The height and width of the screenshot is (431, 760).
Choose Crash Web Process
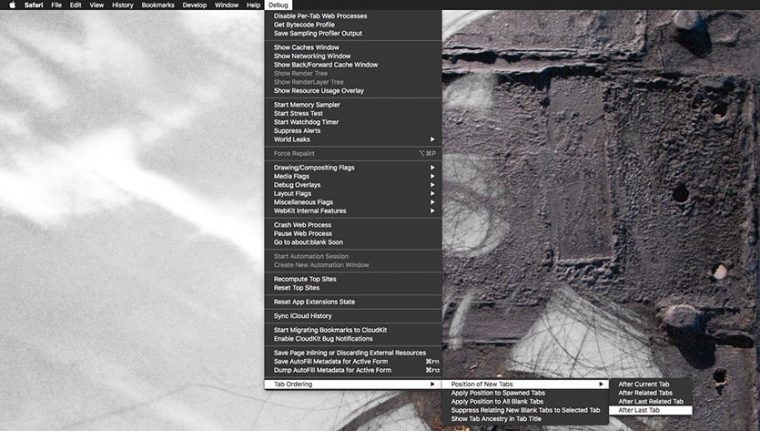click(x=353, y=225)
